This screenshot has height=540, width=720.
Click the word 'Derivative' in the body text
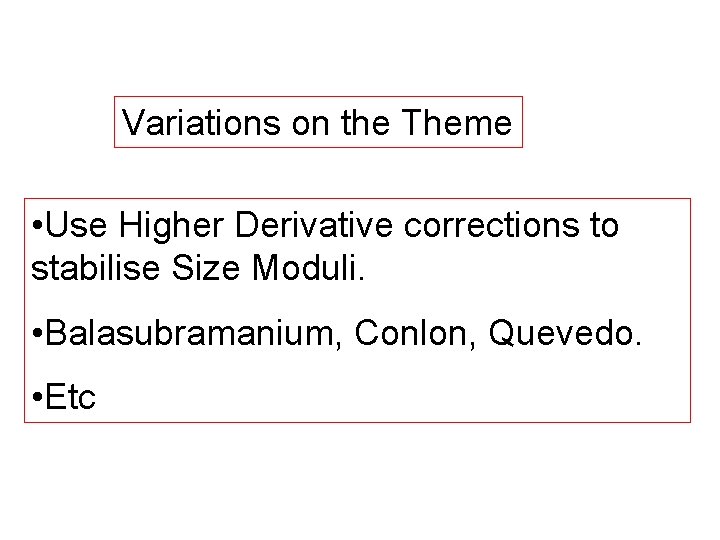[x=314, y=225]
